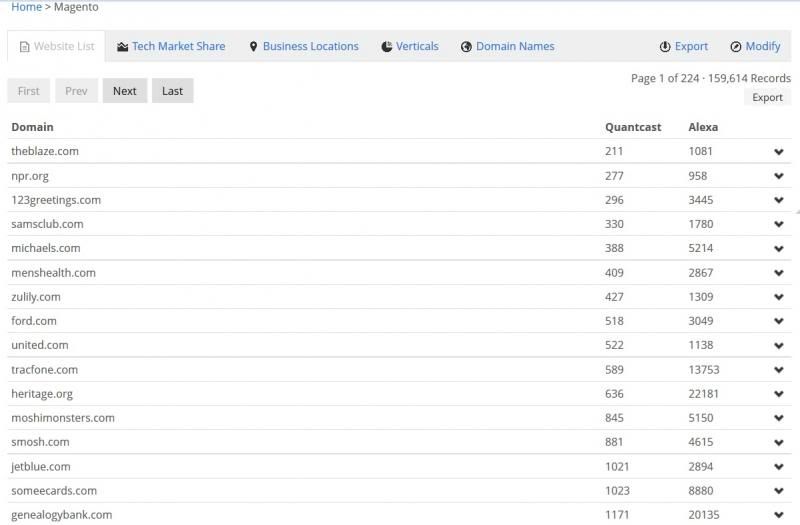Expand the 123greetings.com row
800x525 pixels.
[779, 200]
